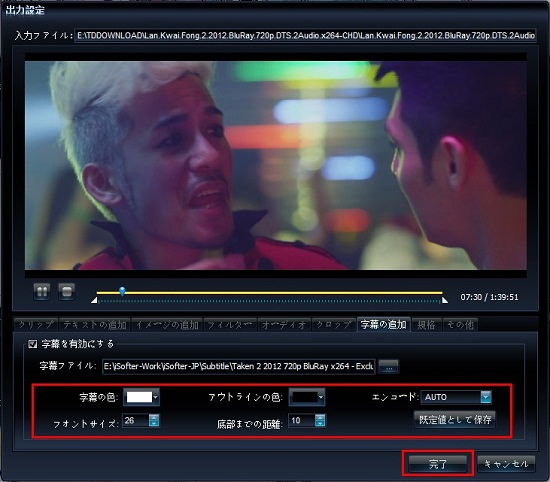Click the video preview frame
The width and height of the screenshot is (550, 482).
click(276, 165)
